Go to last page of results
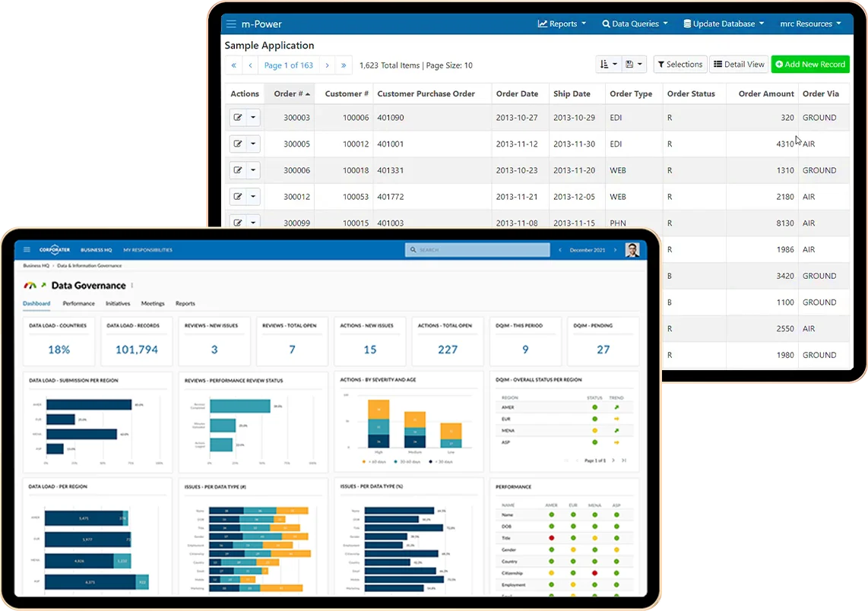Screen dimensions: 868x611 pos(344,65)
